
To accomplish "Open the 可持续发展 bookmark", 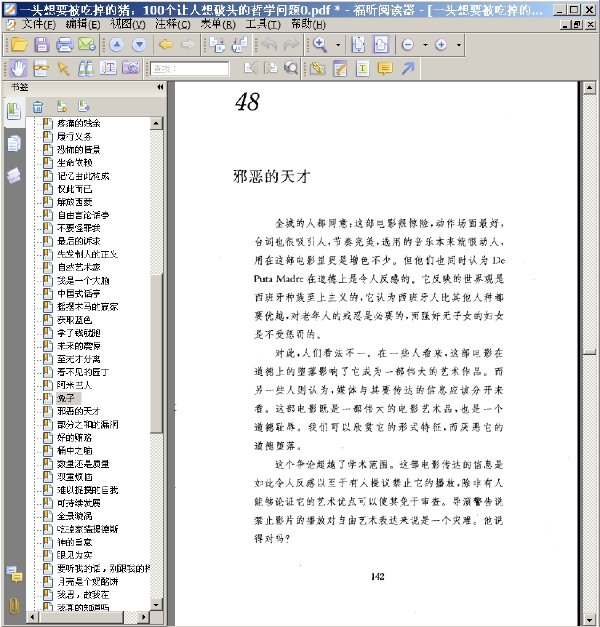I will 78,503.
